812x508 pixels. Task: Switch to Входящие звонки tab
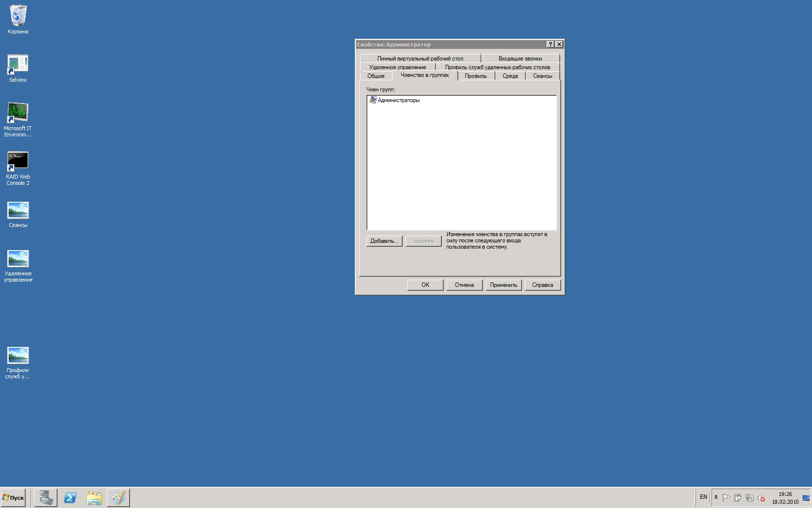(520, 59)
